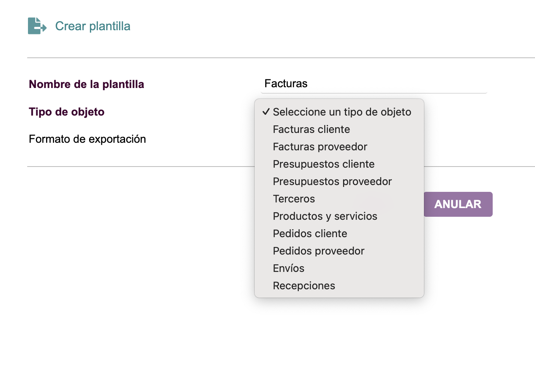This screenshot has width=535, height=392.
Task: Choose Terceros from object types
Action: point(339,199)
